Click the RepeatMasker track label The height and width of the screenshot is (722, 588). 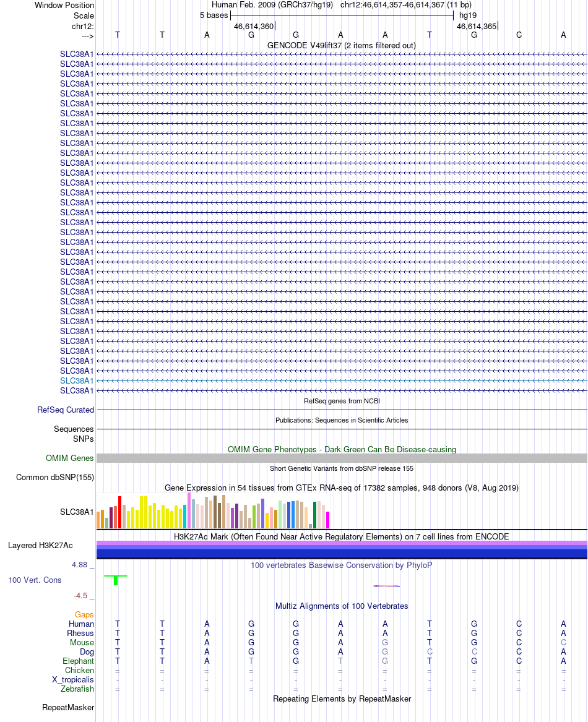pyautogui.click(x=67, y=708)
